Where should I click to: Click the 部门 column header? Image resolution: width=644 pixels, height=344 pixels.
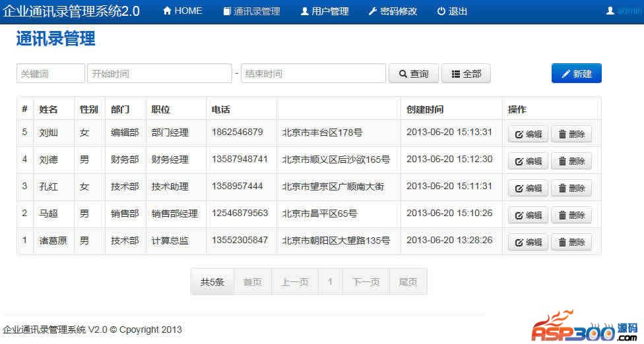(120, 109)
